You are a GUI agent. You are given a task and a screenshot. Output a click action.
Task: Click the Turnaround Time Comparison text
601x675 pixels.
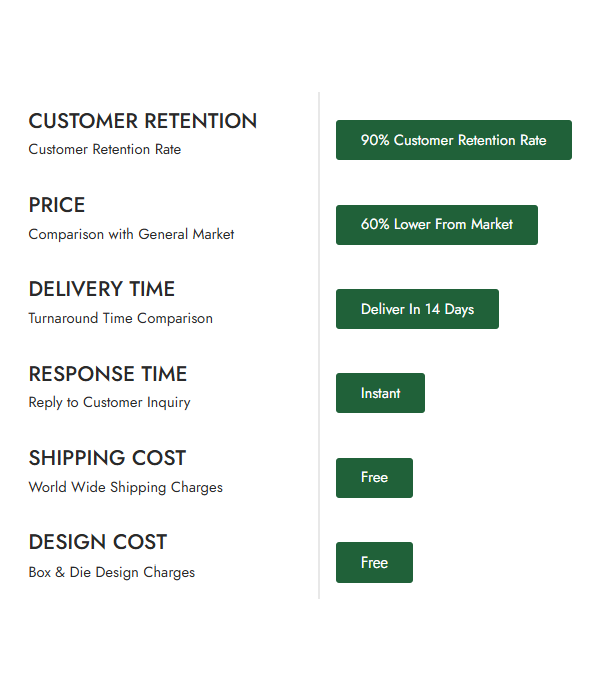click(x=121, y=319)
